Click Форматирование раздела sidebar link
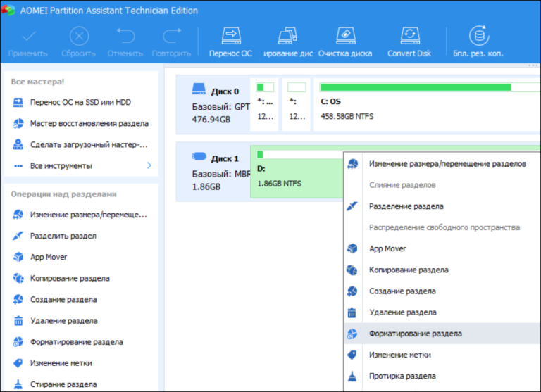The width and height of the screenshot is (541, 392). (77, 342)
